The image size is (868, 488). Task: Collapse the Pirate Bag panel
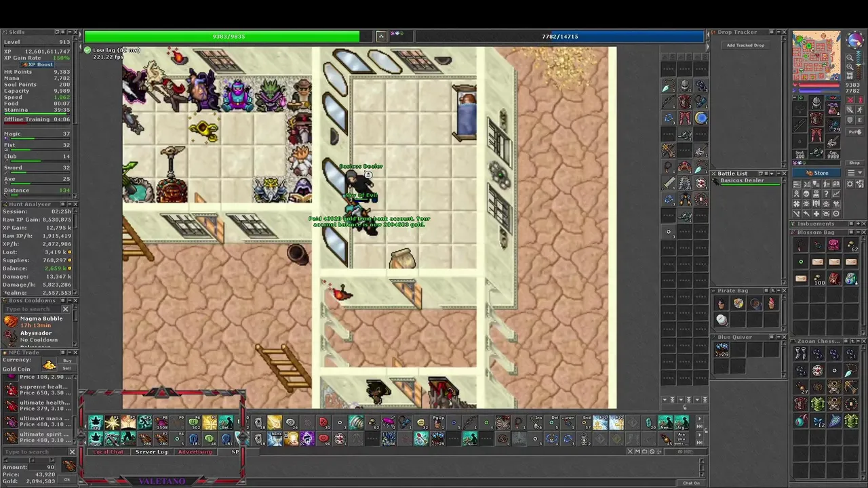778,291
